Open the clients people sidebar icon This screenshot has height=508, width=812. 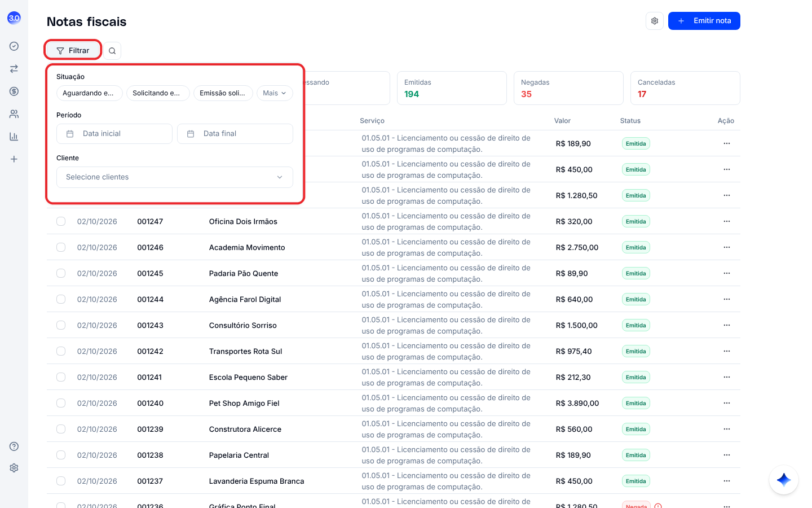pyautogui.click(x=14, y=114)
